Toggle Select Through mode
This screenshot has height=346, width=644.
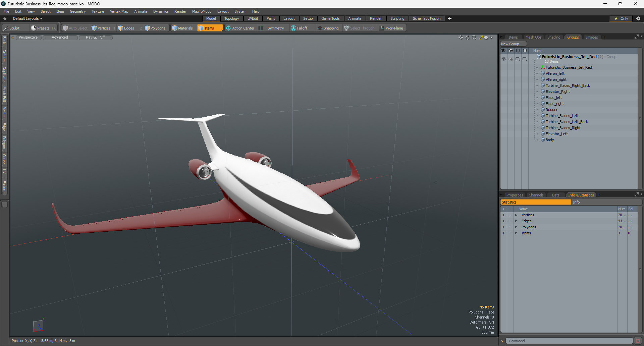coord(359,28)
